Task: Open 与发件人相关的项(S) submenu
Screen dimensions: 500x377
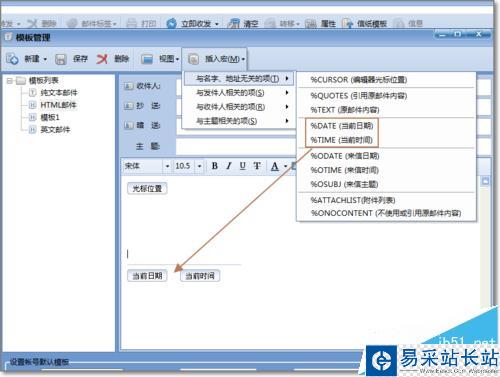Action: tap(239, 93)
